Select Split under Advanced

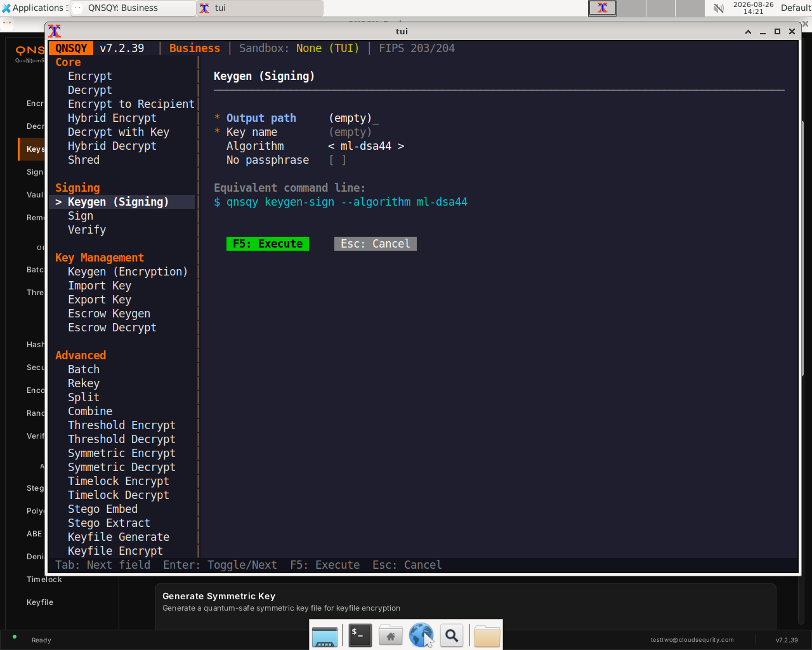click(x=84, y=397)
